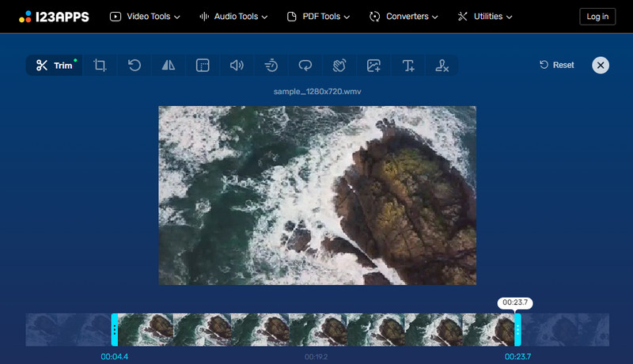The height and width of the screenshot is (364, 633).
Task: Choose the Flip video icon
Action: coord(169,66)
